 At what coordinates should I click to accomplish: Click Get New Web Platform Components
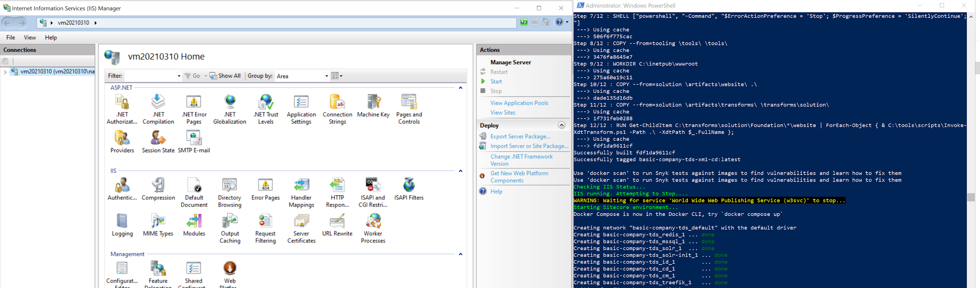(519, 177)
